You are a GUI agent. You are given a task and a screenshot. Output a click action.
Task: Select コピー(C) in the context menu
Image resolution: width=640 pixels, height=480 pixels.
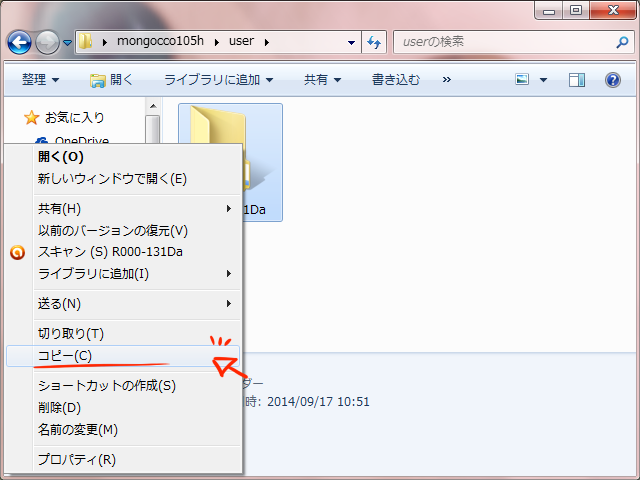tap(65, 356)
